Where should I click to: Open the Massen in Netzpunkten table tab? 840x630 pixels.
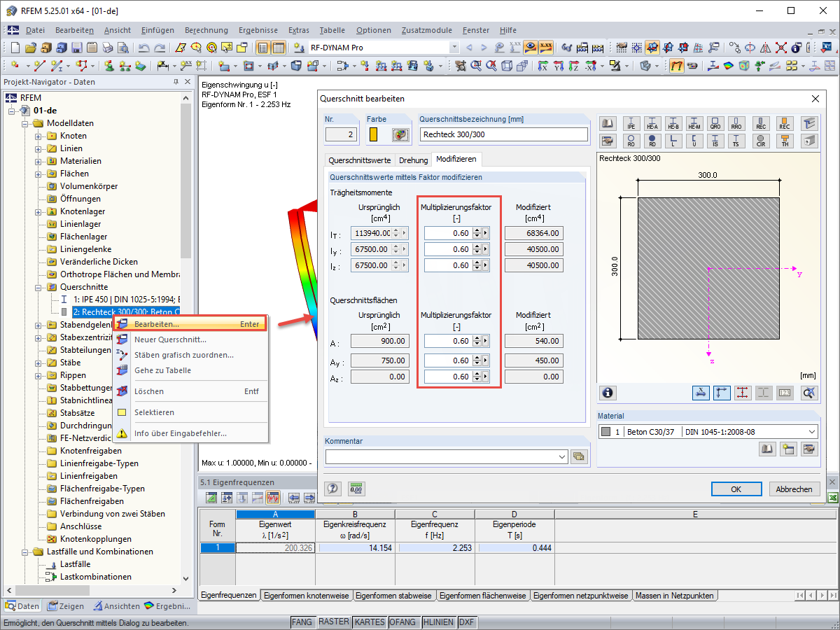click(x=675, y=596)
